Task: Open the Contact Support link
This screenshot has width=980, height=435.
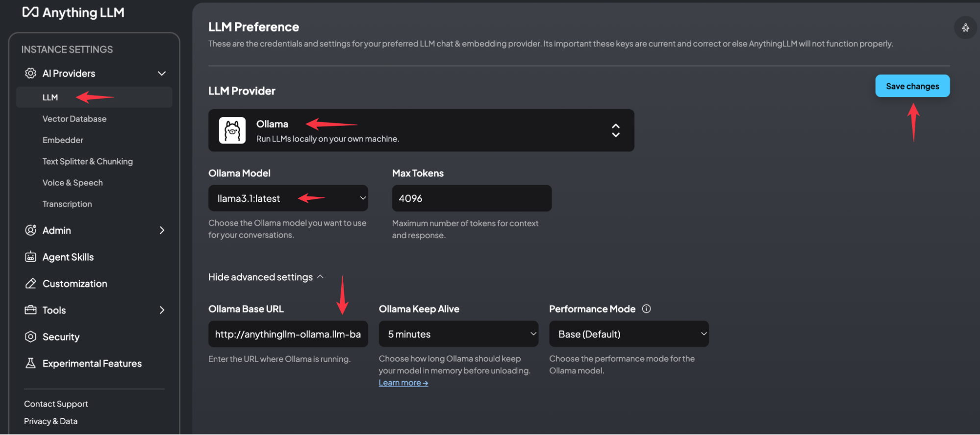Action: [56, 404]
